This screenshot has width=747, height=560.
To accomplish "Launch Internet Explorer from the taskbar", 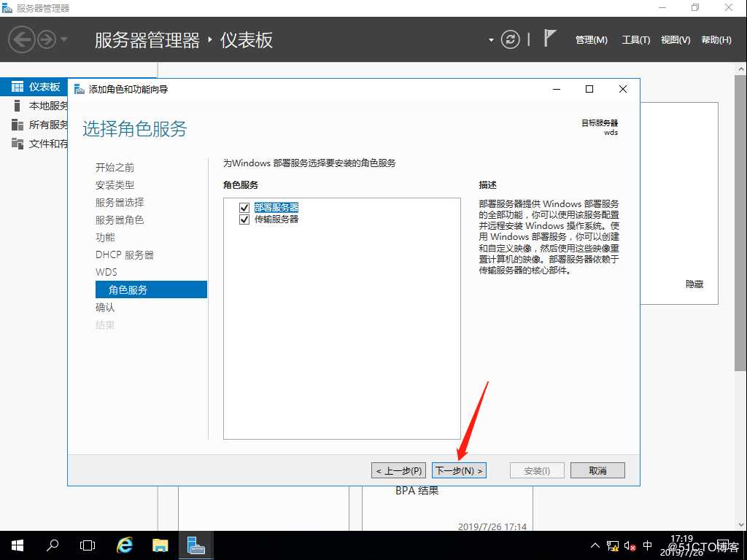I will point(124,545).
